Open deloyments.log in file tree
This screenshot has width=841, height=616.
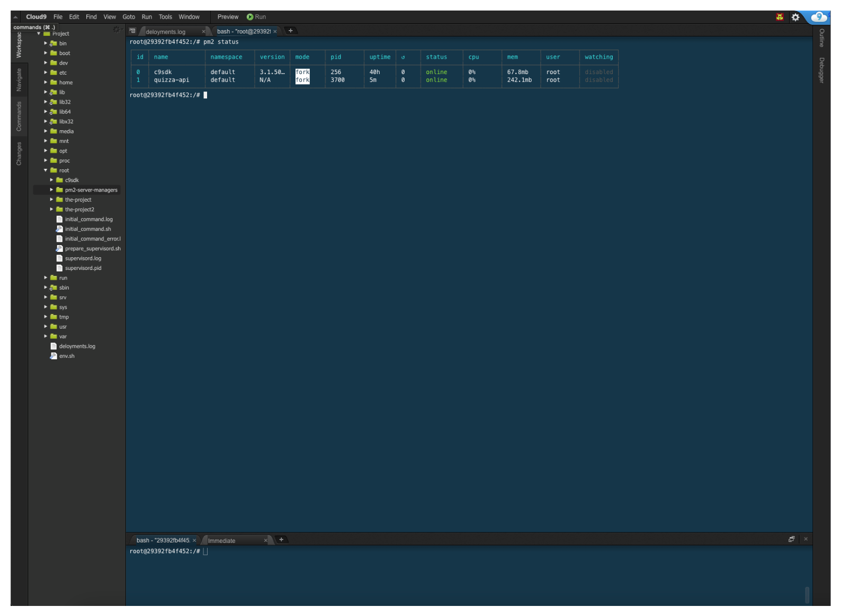[x=73, y=347]
